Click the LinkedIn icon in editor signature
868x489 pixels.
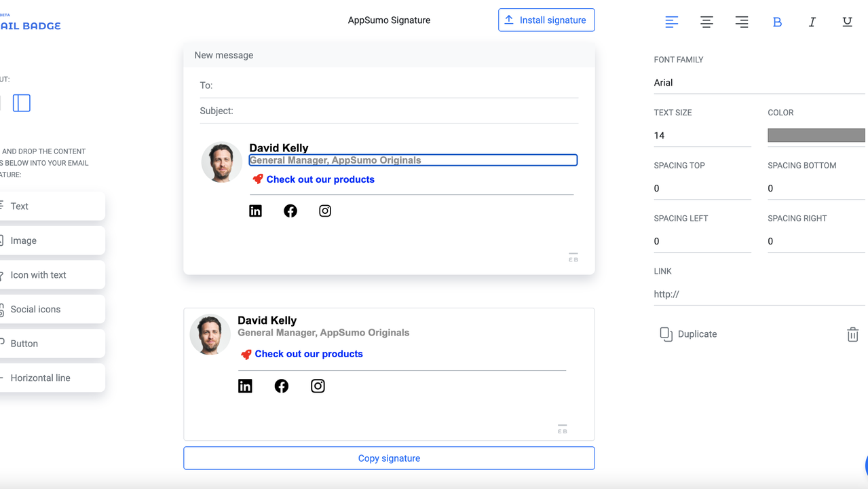tap(255, 211)
